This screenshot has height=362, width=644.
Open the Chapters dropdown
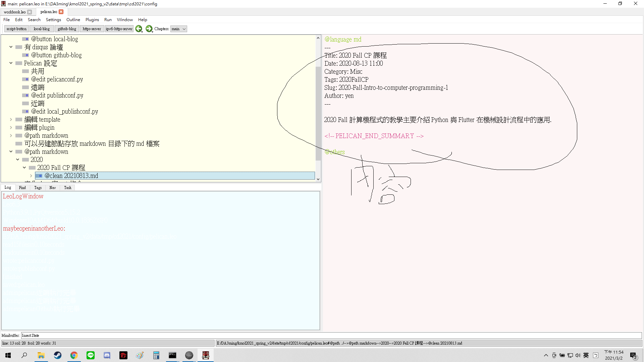[178, 29]
